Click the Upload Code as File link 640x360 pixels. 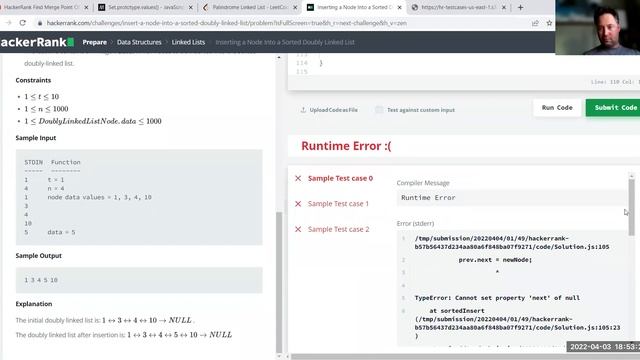tap(333, 110)
